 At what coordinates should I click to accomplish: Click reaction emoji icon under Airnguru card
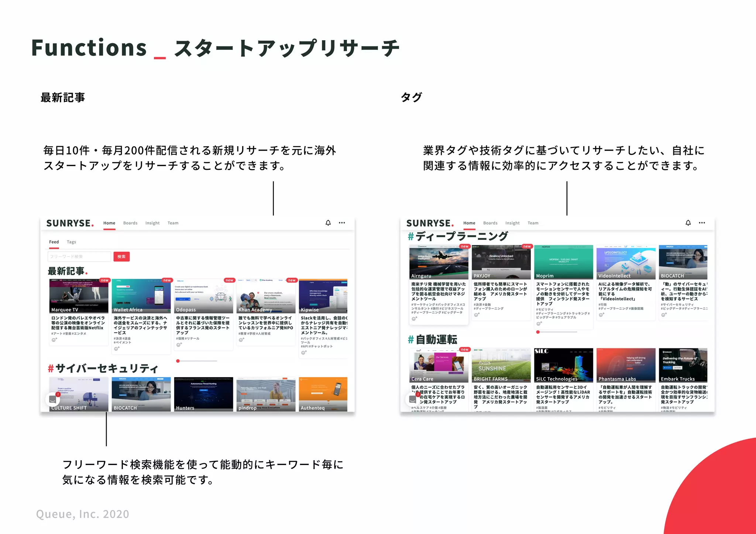tap(414, 318)
